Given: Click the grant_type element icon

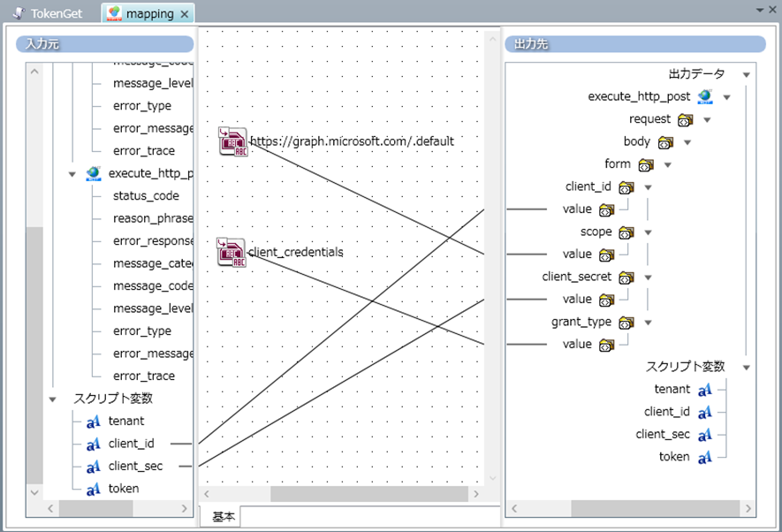Looking at the screenshot, I should tap(626, 323).
